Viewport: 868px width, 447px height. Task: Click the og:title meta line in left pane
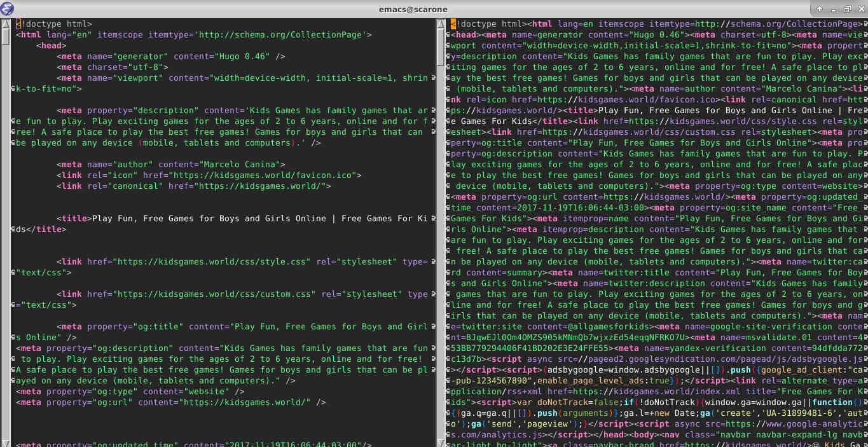point(242,327)
